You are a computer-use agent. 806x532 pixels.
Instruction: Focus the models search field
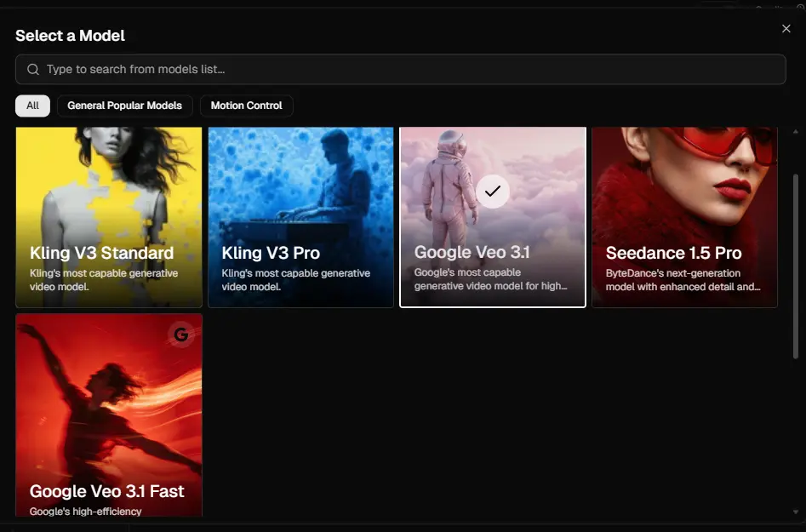pyautogui.click(x=400, y=70)
